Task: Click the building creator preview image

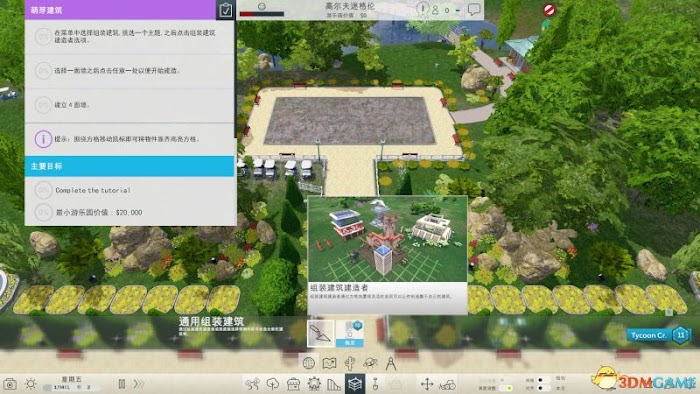Action: 388,239
